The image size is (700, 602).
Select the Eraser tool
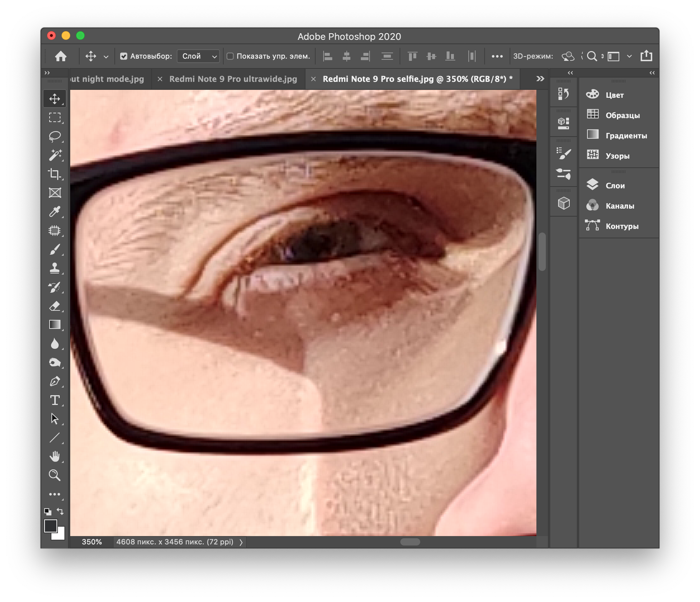click(x=55, y=306)
